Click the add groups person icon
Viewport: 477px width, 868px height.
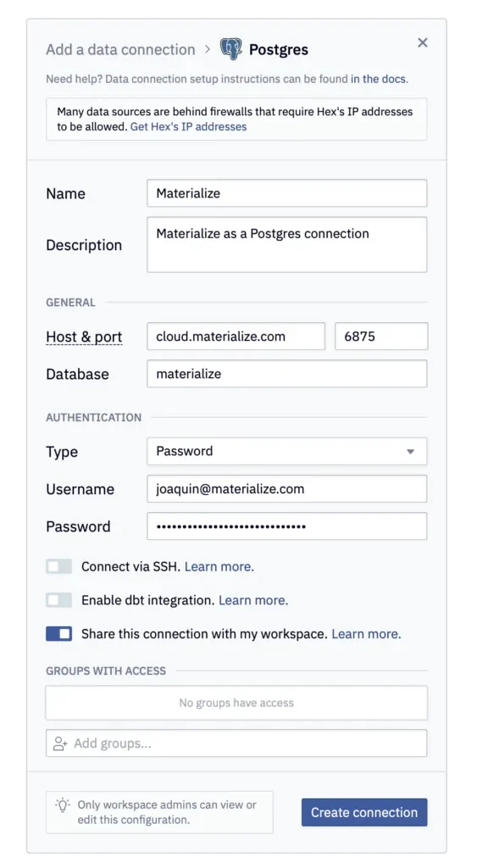[60, 743]
